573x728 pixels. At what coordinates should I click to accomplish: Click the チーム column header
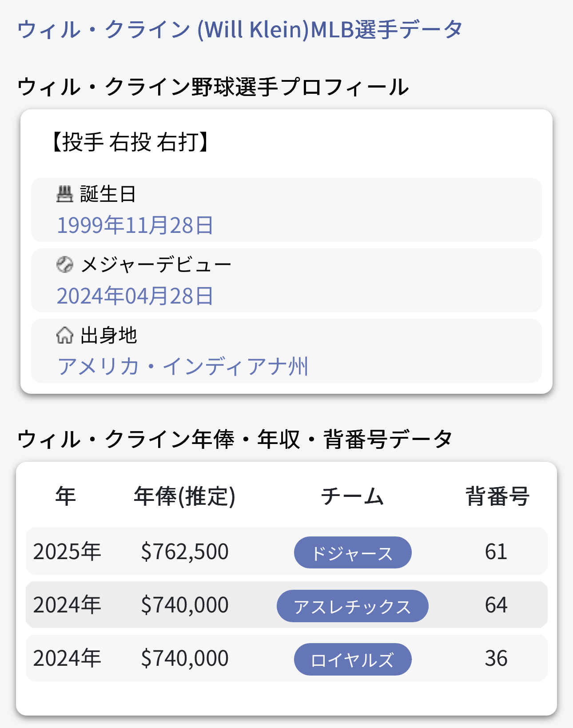coord(353,496)
